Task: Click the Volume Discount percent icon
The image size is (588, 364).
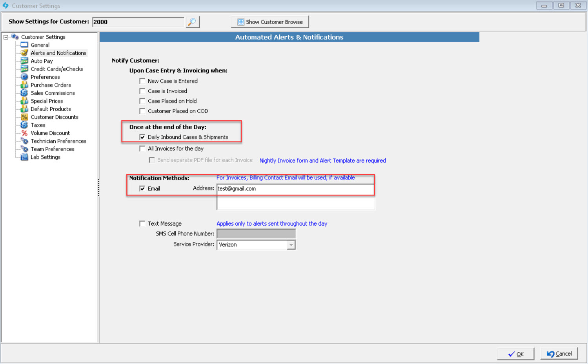Action: pyautogui.click(x=24, y=133)
